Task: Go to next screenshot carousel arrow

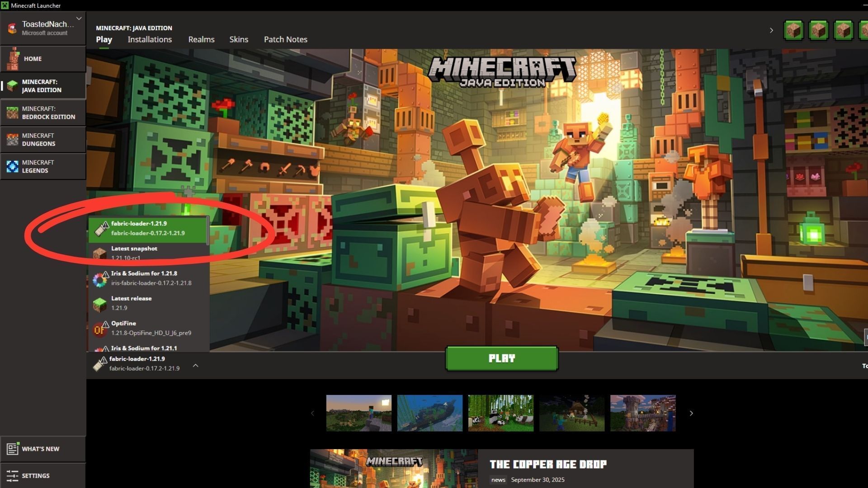Action: pos(691,413)
